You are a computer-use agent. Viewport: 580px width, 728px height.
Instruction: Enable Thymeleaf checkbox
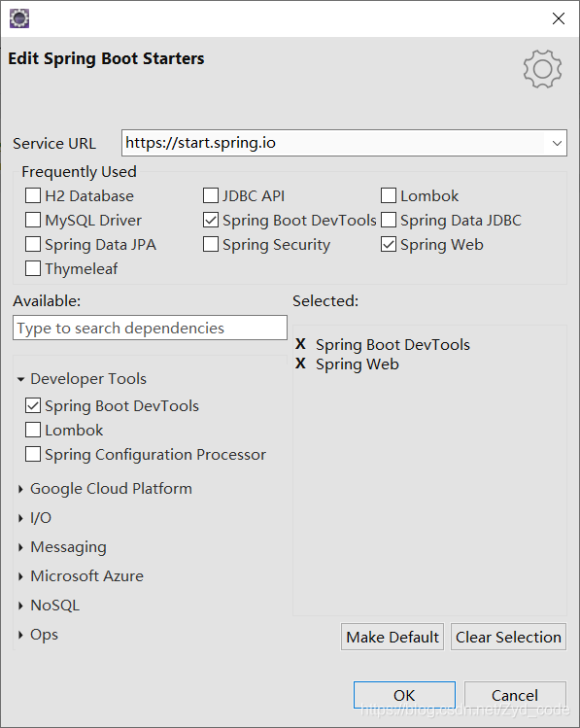[x=33, y=268]
